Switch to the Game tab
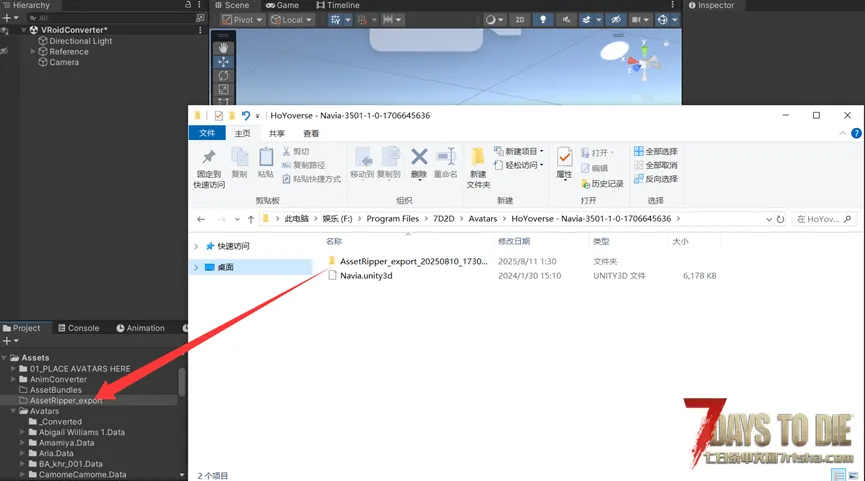 (x=282, y=5)
